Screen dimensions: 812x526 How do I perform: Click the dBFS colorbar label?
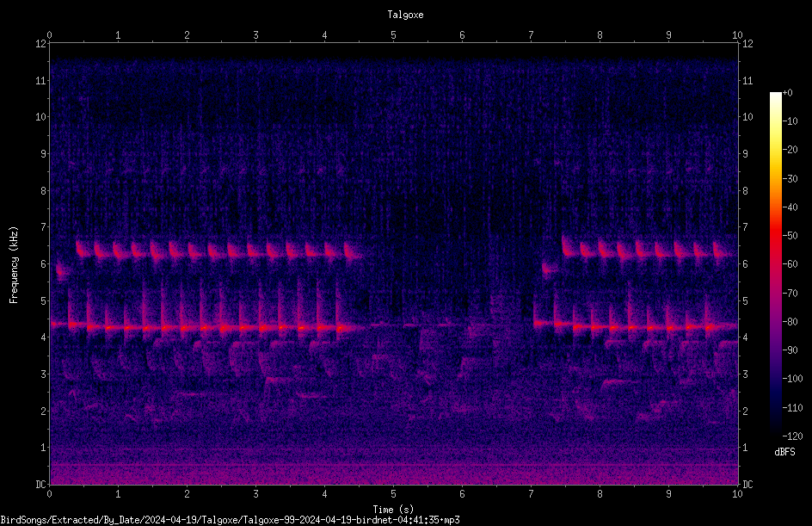pos(784,452)
